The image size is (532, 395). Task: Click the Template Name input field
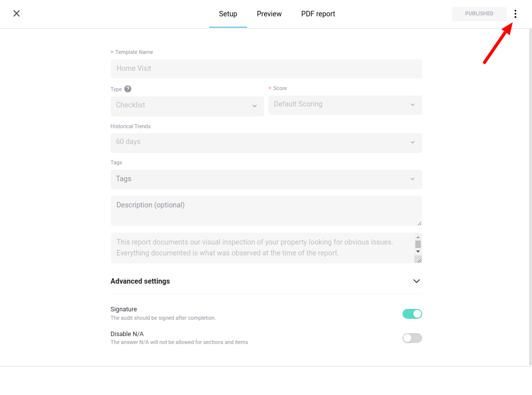[x=266, y=69]
